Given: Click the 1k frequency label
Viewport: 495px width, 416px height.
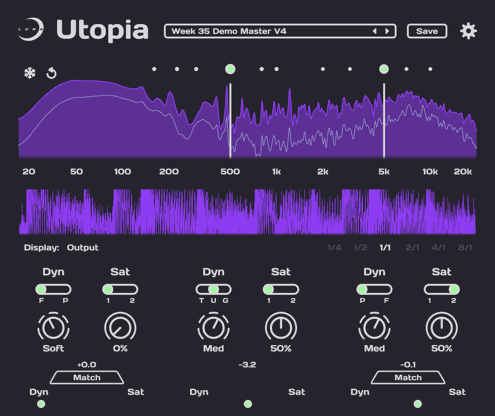Looking at the screenshot, I should 276,172.
